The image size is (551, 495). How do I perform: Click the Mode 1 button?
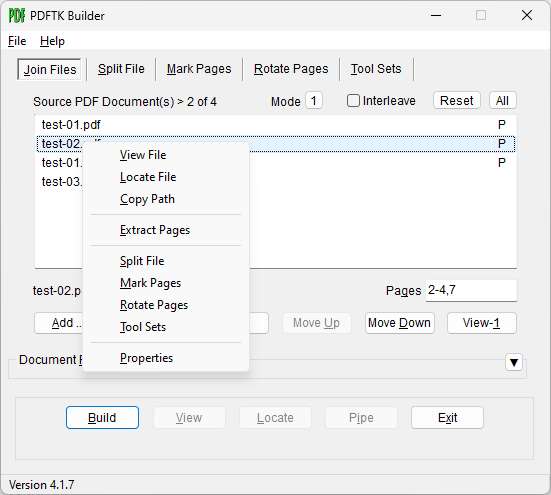tap(313, 101)
